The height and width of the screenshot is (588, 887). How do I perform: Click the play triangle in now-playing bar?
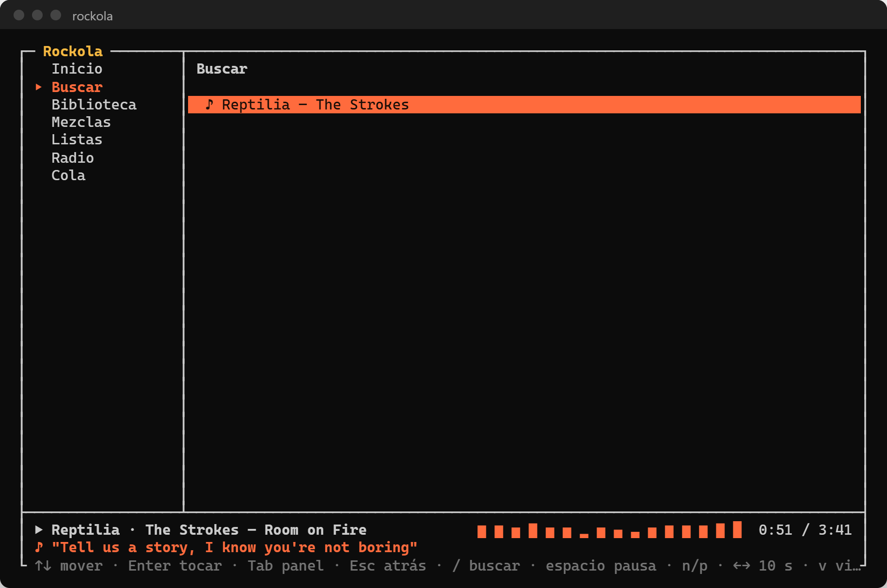coord(39,530)
